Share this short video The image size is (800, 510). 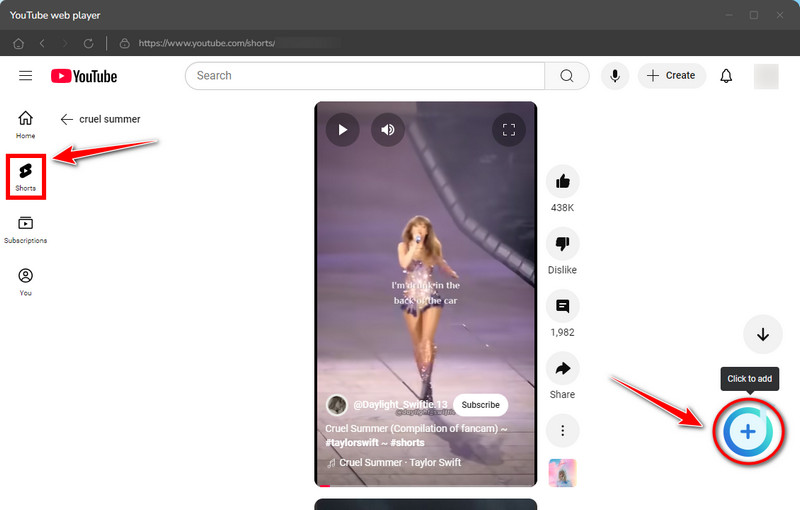[x=562, y=369]
